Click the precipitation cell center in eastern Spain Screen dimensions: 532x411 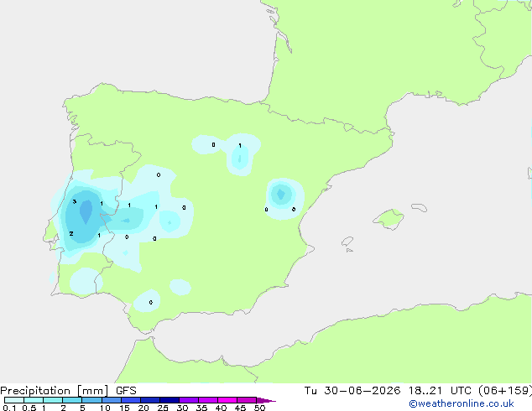click(x=281, y=195)
